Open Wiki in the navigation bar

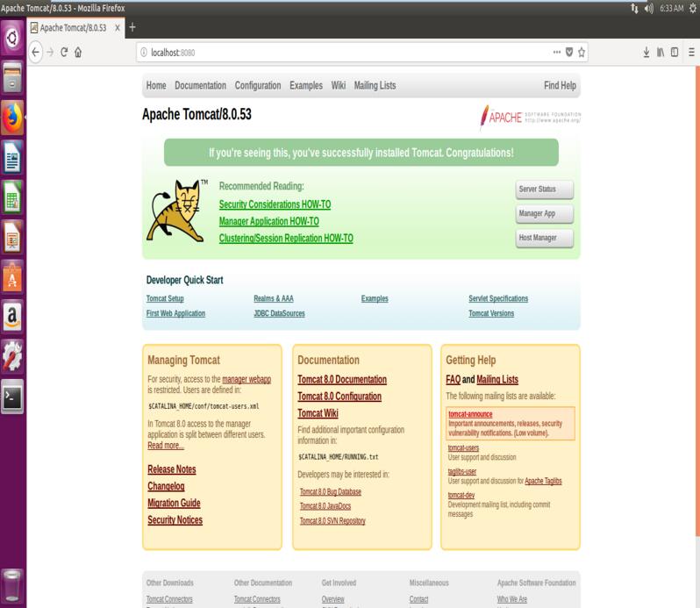click(x=339, y=85)
